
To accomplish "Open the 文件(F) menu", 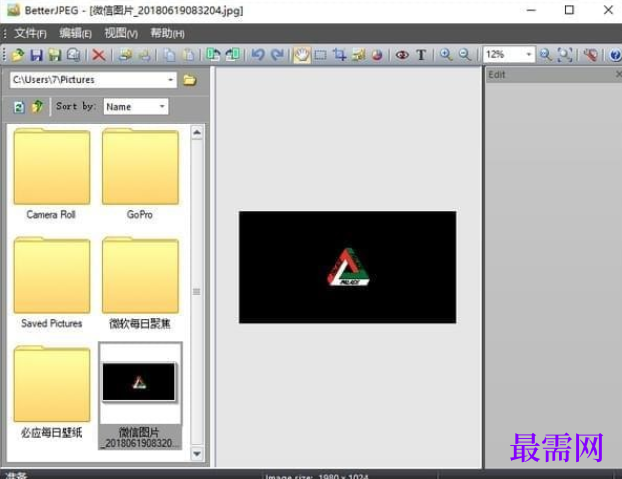I will click(30, 33).
